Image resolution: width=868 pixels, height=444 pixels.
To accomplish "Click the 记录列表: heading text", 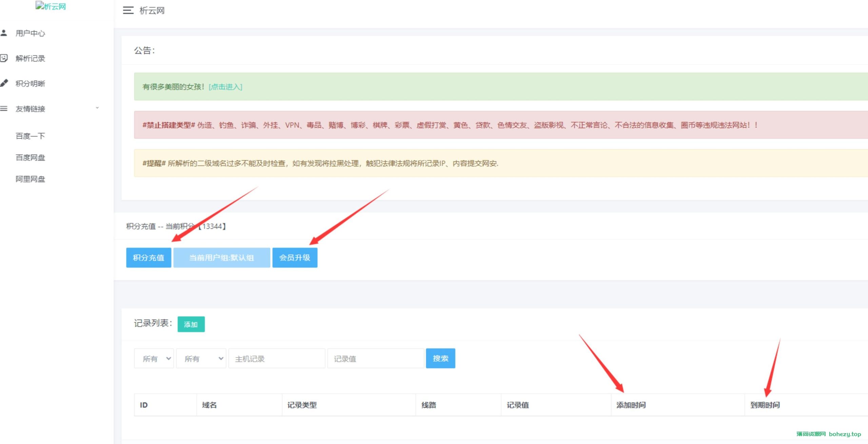I will [153, 323].
